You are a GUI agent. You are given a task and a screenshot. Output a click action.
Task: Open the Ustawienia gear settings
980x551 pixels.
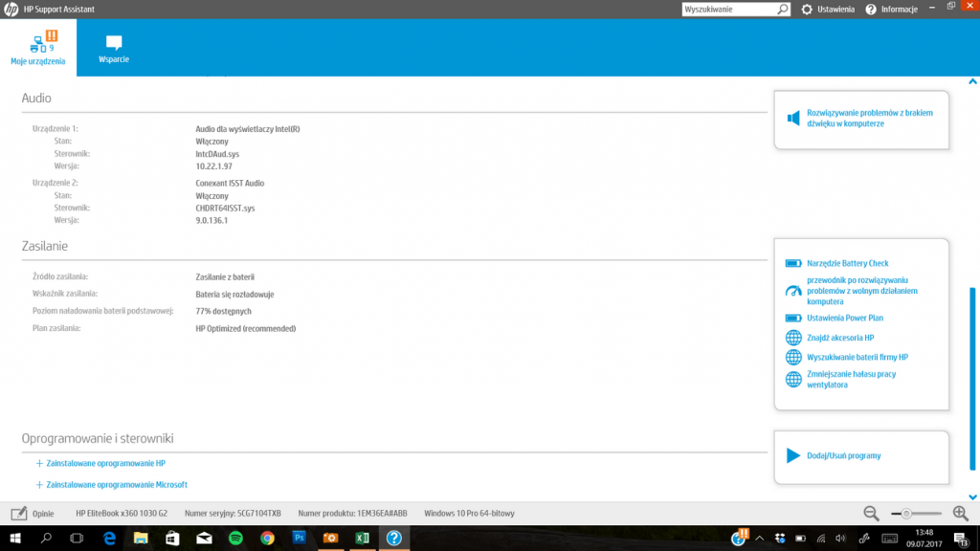807,9
